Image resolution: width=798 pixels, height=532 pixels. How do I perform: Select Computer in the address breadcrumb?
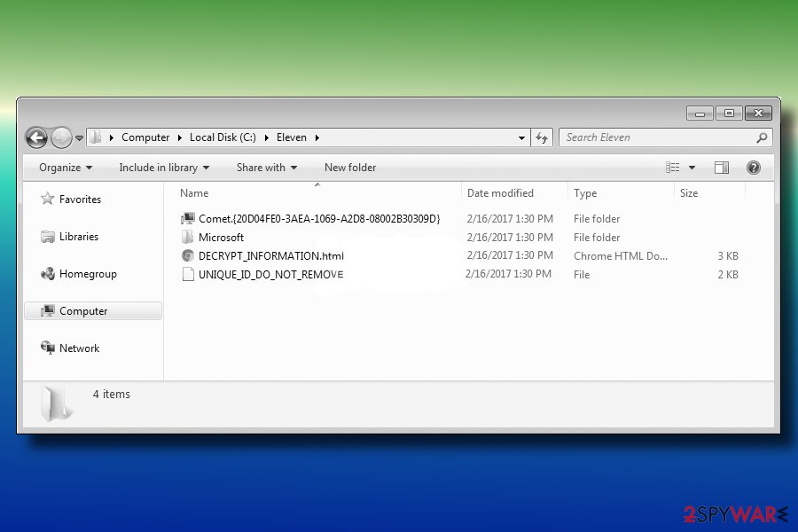tap(145, 137)
